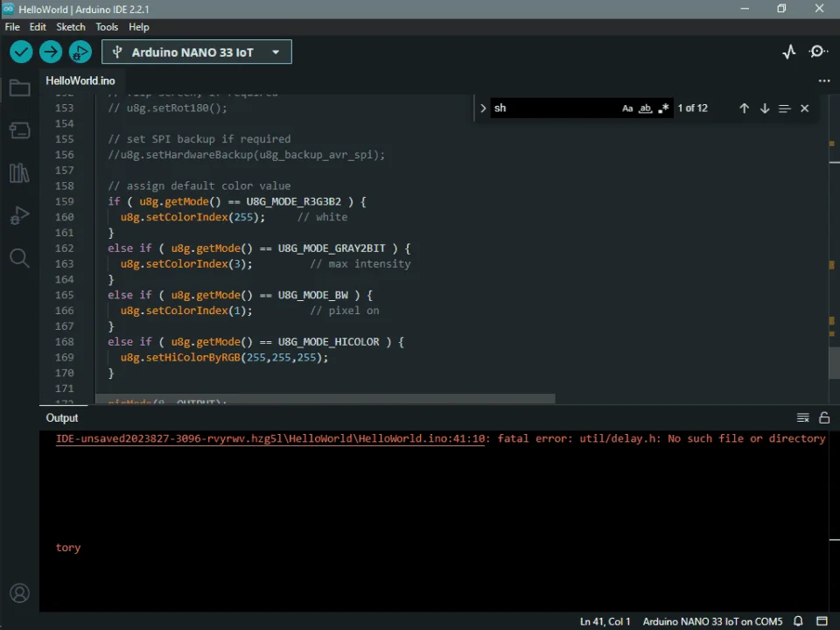
Task: Click on U8G_MODE_HICOLOR in line 168
Action: (x=328, y=342)
